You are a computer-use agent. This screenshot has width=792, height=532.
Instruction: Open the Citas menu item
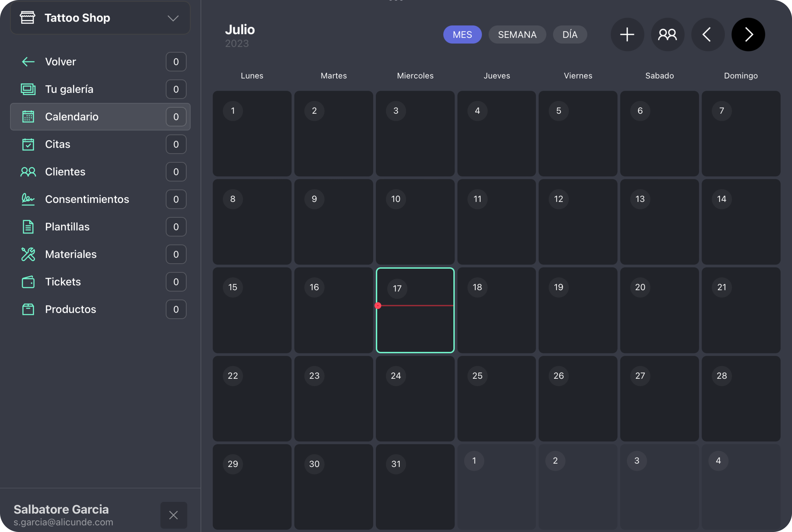point(58,144)
